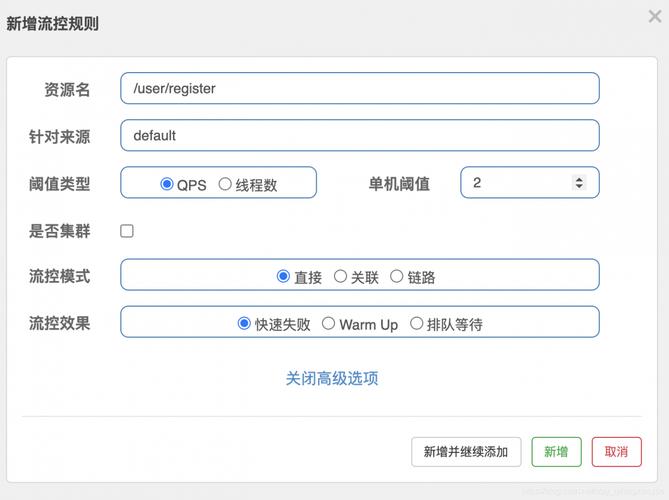Click the green 新增 button
The height and width of the screenshot is (500, 669).
556,452
